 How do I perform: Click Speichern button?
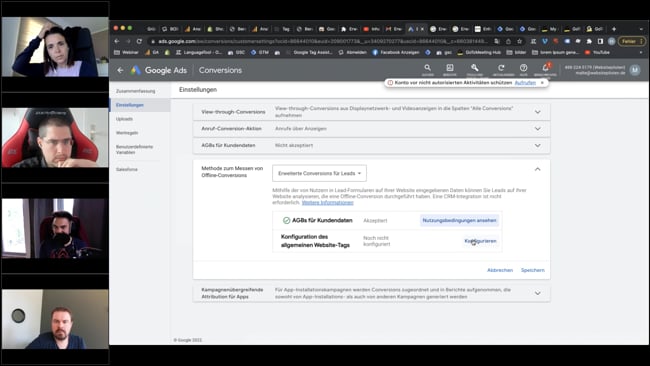coord(533,270)
